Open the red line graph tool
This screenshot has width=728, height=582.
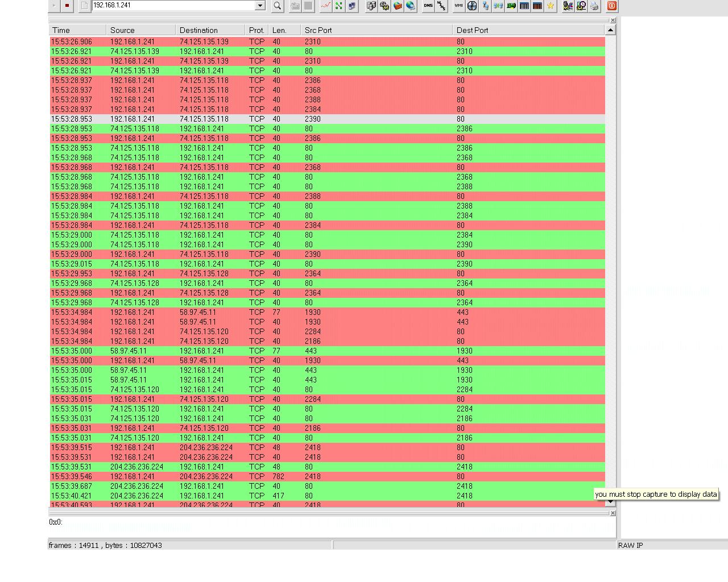pos(326,6)
